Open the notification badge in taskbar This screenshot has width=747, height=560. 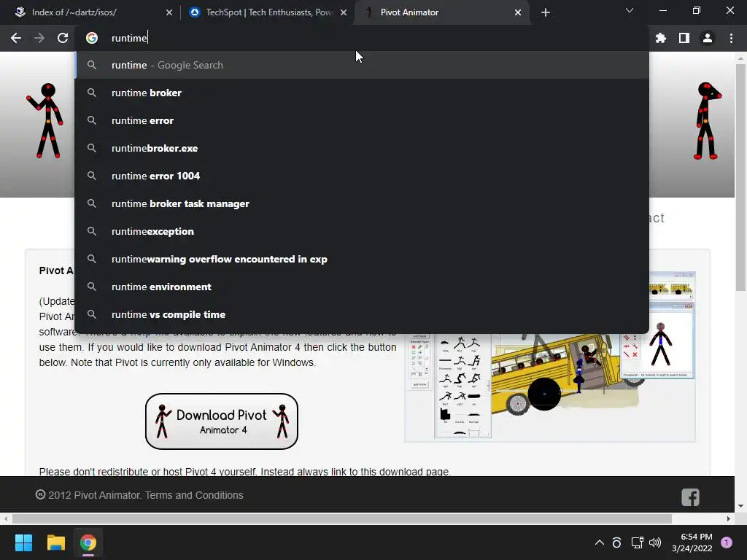[x=727, y=542]
